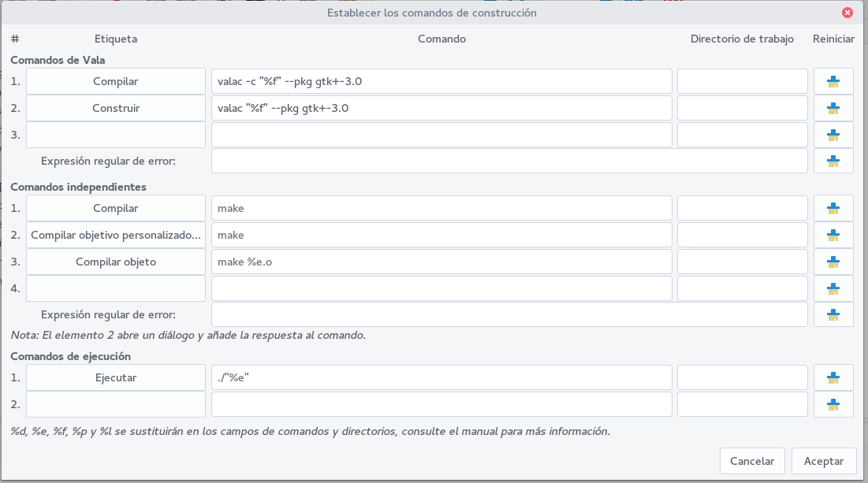Click the 'Ejecutar' label button
The height and width of the screenshot is (483, 868).
pos(116,377)
